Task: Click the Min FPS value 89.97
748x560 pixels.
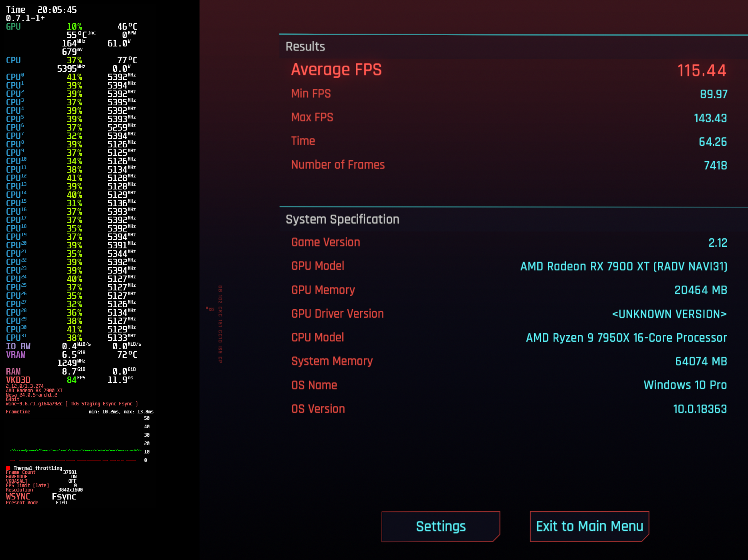Action: [x=713, y=94]
